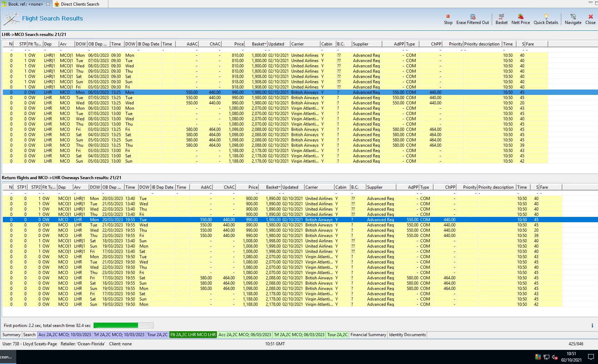The height and width of the screenshot is (364, 598).
Task: Open the Financial Summary tab
Action: 368,335
